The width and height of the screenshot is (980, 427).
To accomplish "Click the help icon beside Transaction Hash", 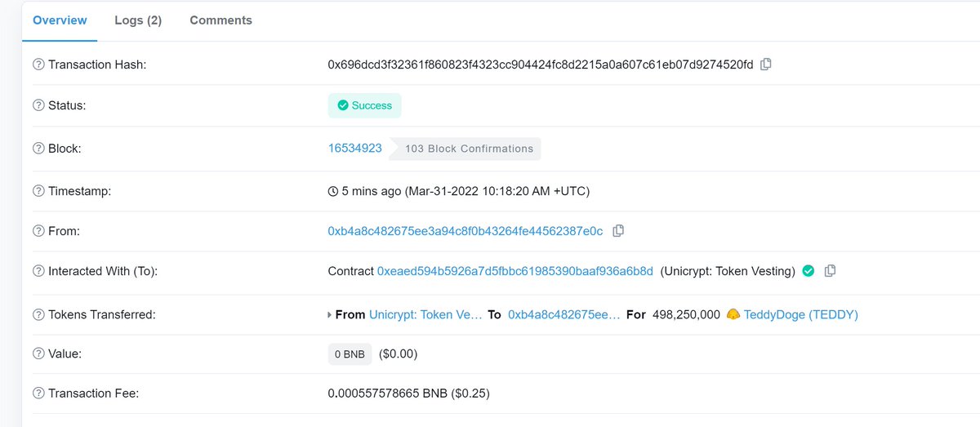I will [x=38, y=64].
